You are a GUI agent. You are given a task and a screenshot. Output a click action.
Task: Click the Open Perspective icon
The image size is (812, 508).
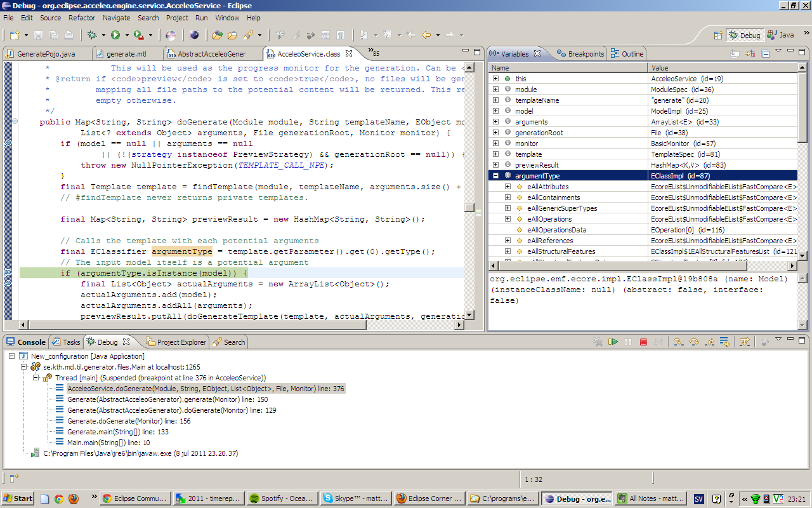pyautogui.click(x=719, y=36)
